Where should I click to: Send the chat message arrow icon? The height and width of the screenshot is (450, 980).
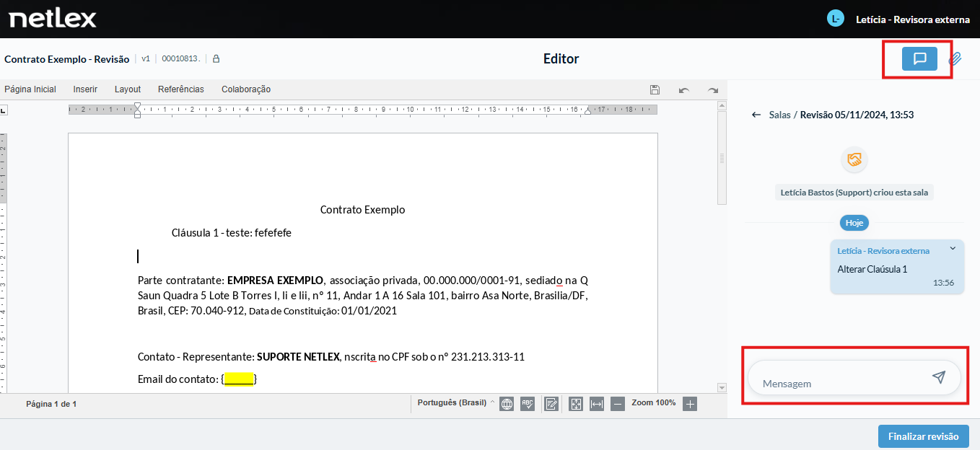click(x=938, y=377)
